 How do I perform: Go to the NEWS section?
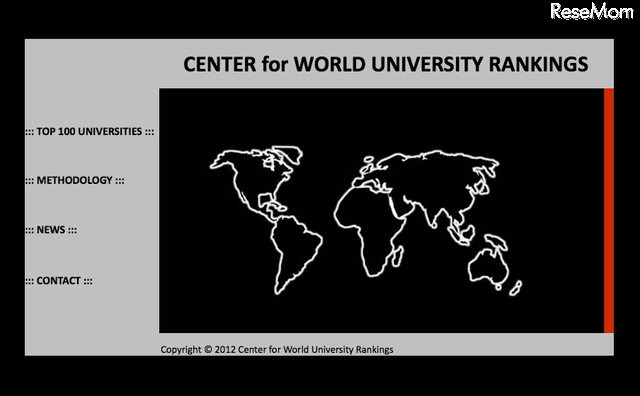click(51, 230)
